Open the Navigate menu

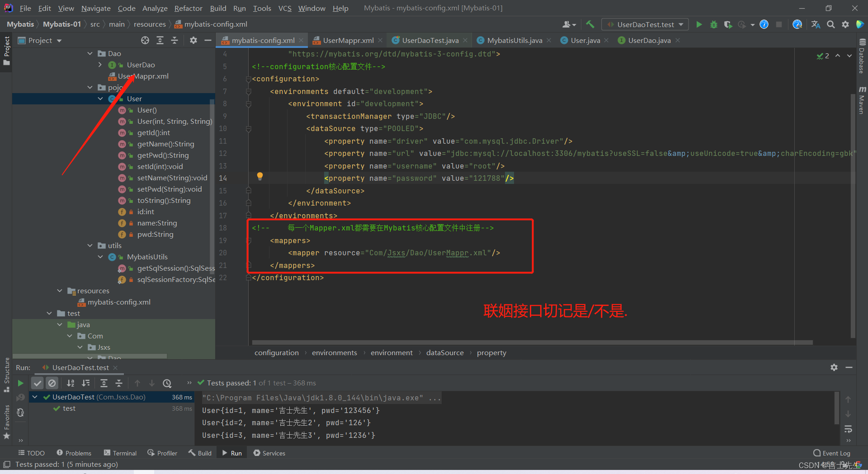[x=96, y=8]
